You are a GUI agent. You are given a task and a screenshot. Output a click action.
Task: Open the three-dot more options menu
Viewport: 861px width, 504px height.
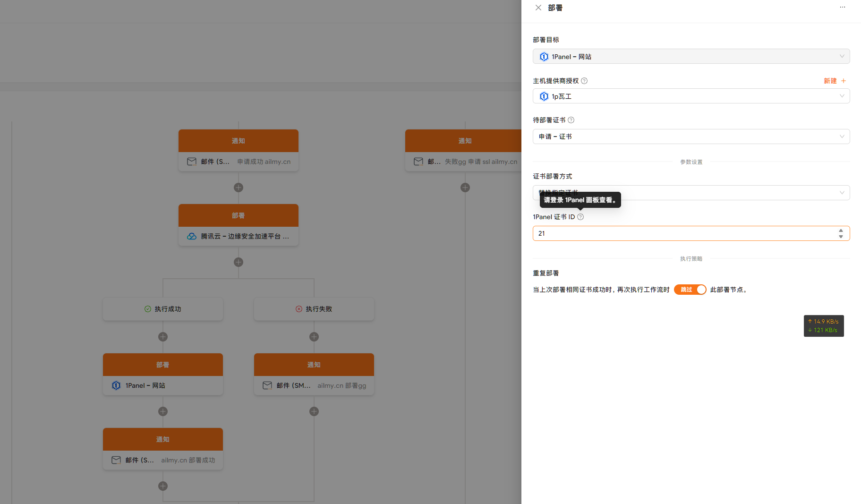pyautogui.click(x=842, y=7)
